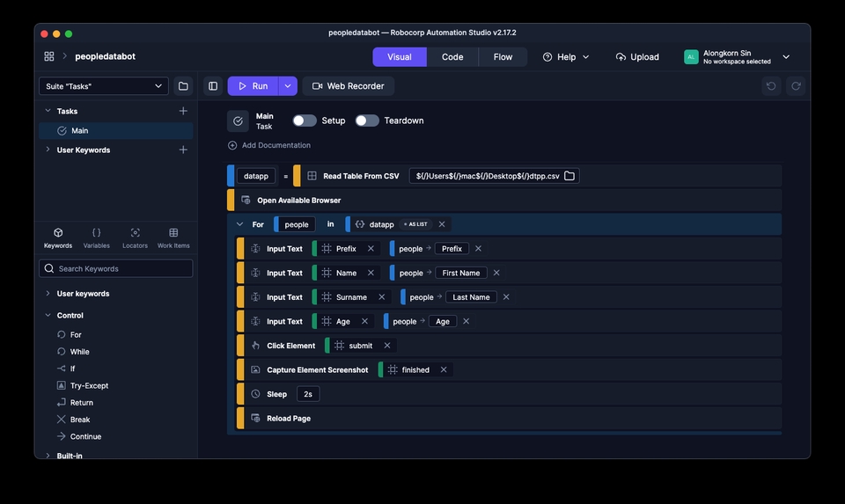Collapse the Control keyword group
The width and height of the screenshot is (845, 504).
click(x=48, y=316)
